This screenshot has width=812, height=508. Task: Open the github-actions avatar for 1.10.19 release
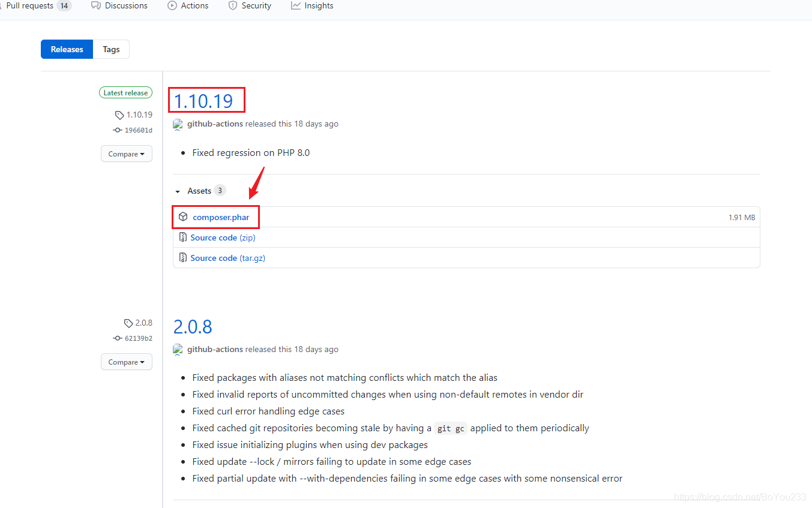pyautogui.click(x=178, y=124)
